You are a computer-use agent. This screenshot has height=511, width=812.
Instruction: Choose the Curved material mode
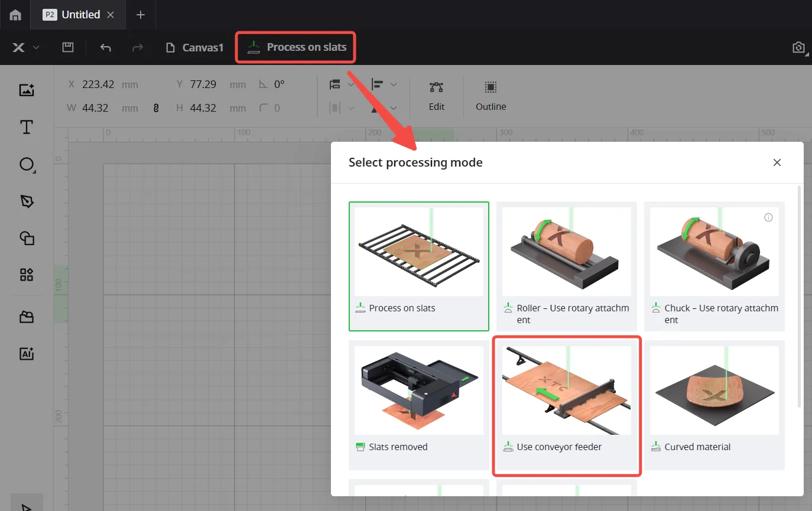tap(714, 405)
